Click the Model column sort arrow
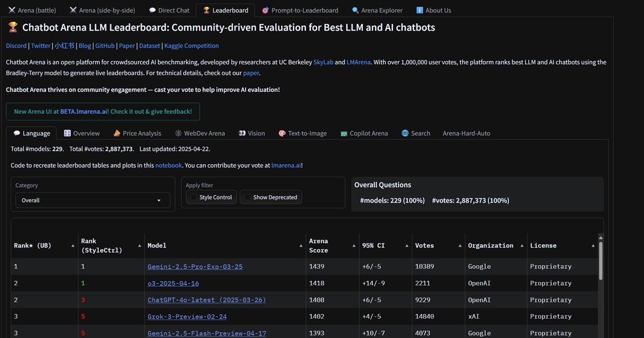Screen dimensions: 644x338 point(301,246)
